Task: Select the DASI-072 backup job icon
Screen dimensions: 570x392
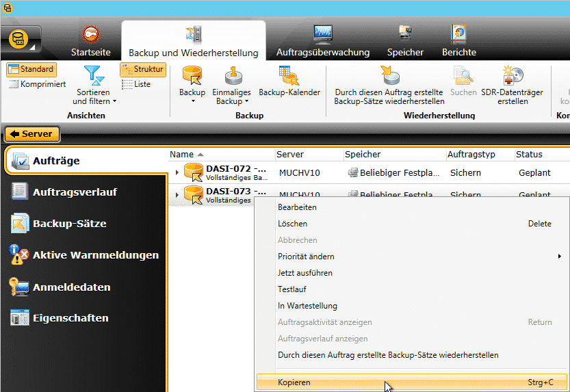Action: coord(194,172)
